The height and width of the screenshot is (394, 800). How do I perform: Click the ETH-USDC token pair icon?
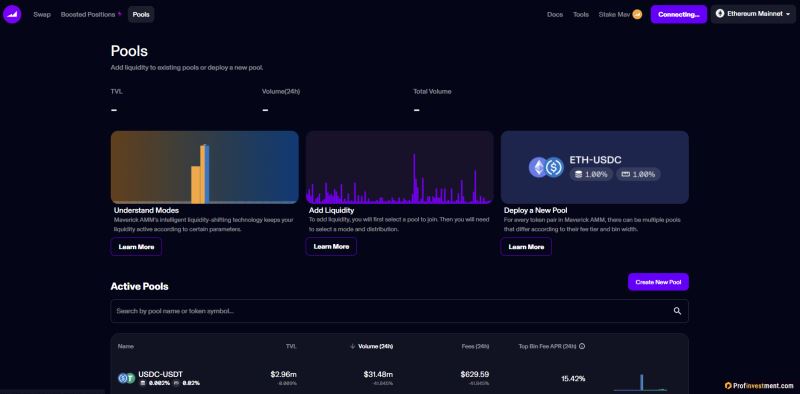click(x=546, y=167)
